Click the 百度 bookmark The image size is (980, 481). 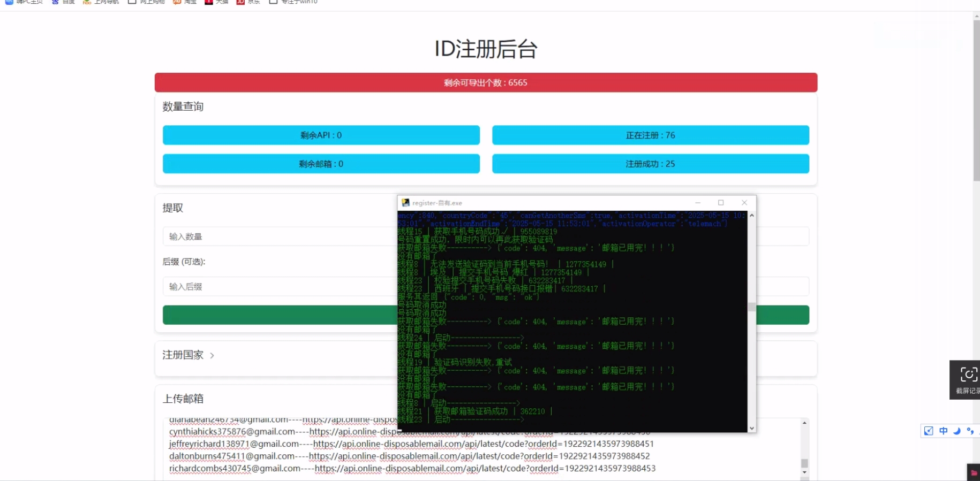point(63,2)
